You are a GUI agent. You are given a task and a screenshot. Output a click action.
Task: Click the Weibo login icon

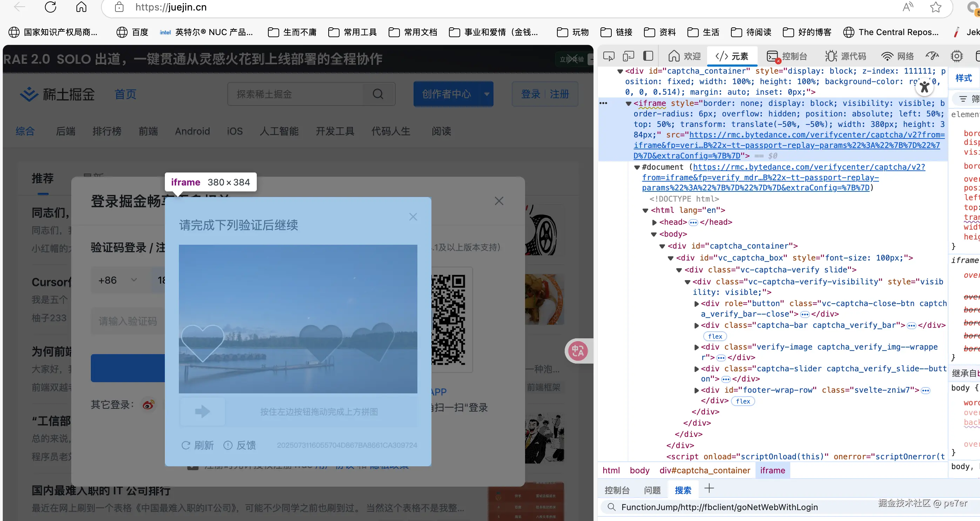pos(148,405)
